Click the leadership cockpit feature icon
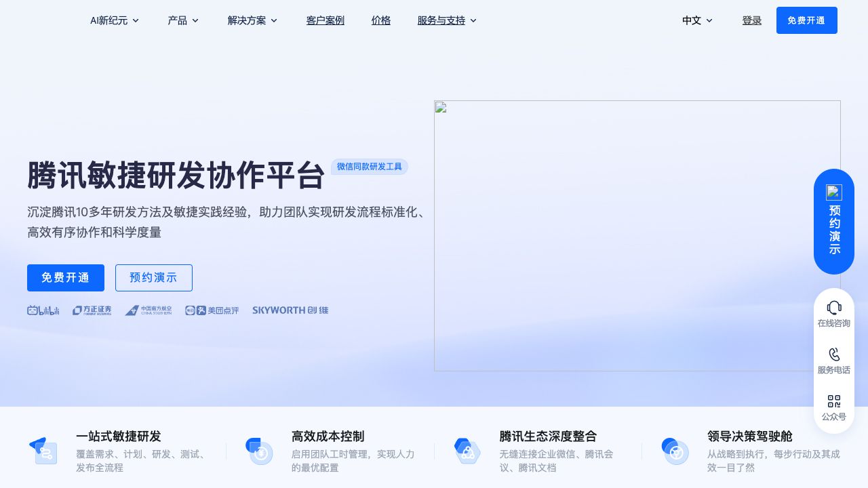 (x=675, y=451)
